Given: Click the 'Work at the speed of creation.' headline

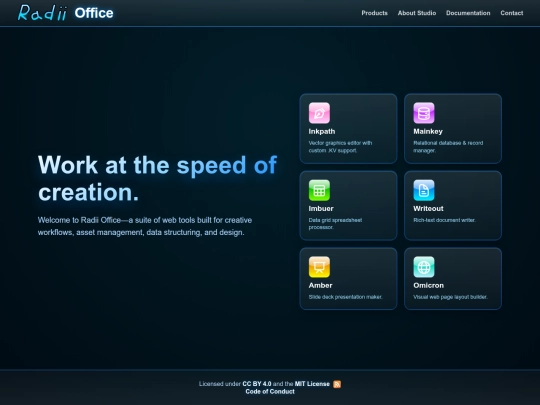Looking at the screenshot, I should 157,178.
